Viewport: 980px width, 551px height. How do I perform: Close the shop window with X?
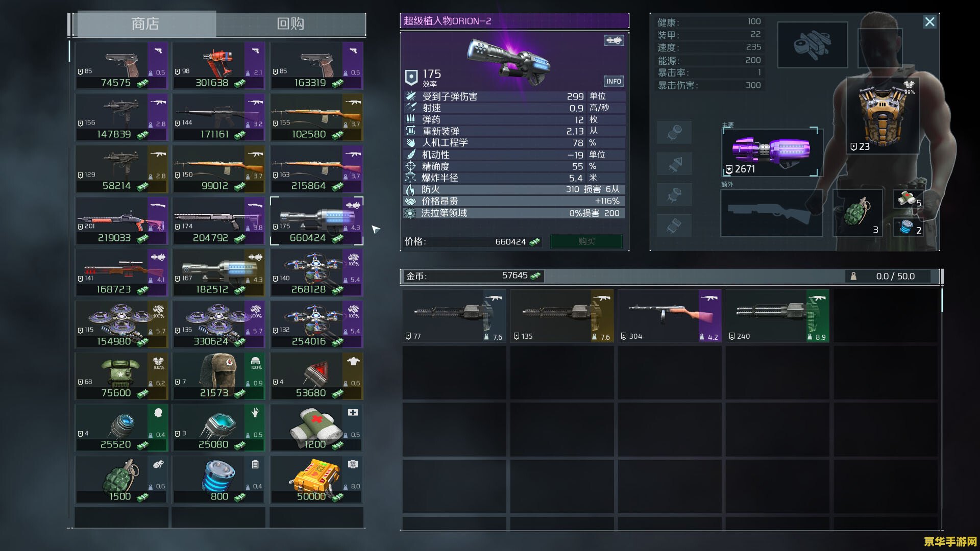(x=929, y=22)
